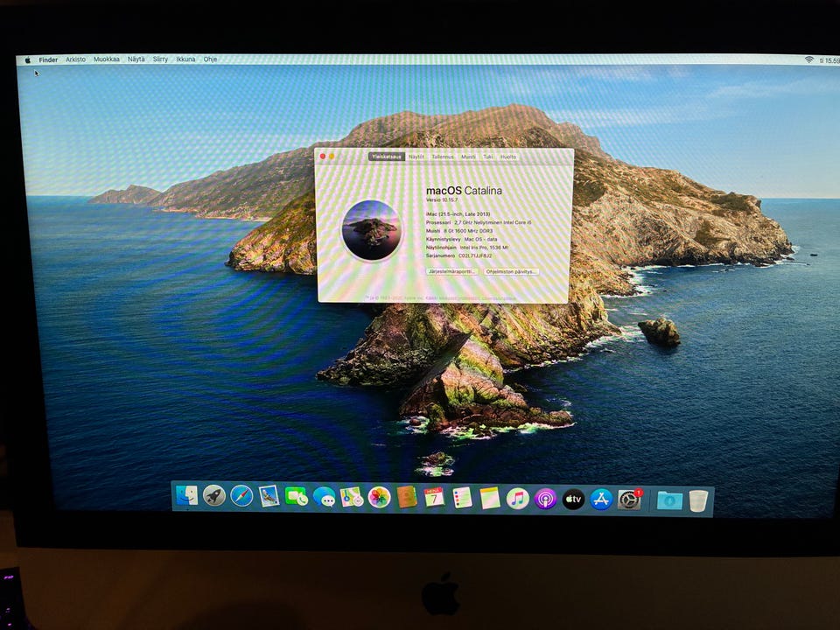Open Launchpad from the dock
This screenshot has width=840, height=630.
pyautogui.click(x=214, y=496)
